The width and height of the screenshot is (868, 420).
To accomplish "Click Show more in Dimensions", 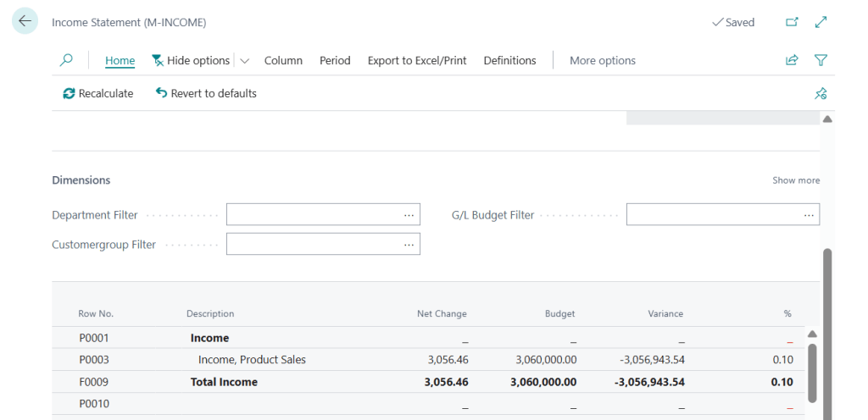I will point(796,180).
